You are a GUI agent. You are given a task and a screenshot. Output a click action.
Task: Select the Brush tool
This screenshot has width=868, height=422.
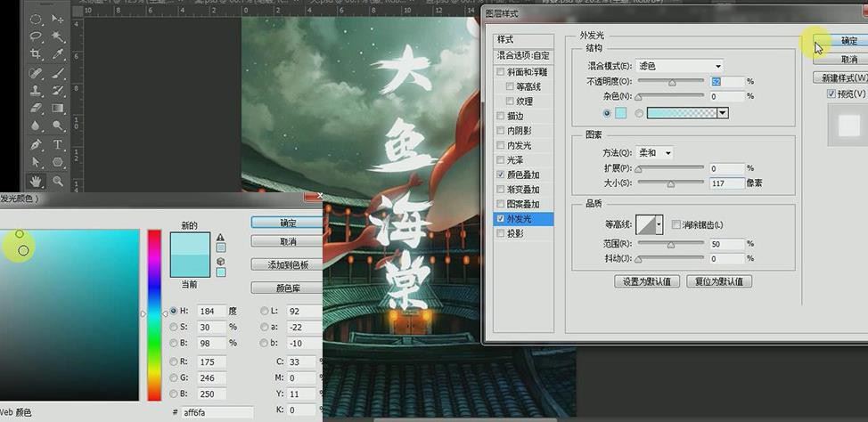58,72
